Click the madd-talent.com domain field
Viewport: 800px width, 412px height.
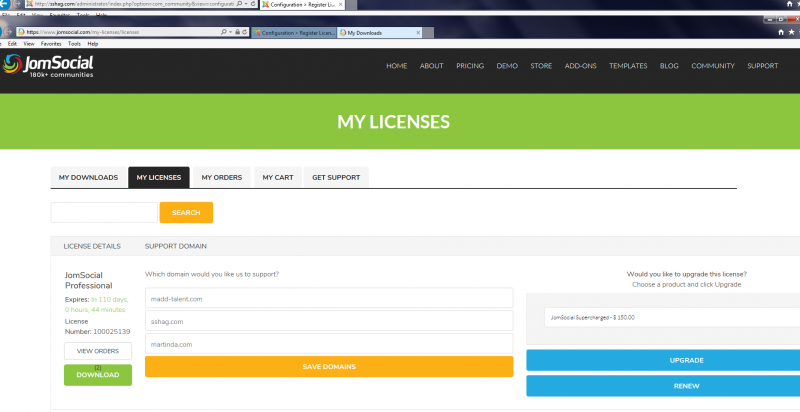click(329, 298)
